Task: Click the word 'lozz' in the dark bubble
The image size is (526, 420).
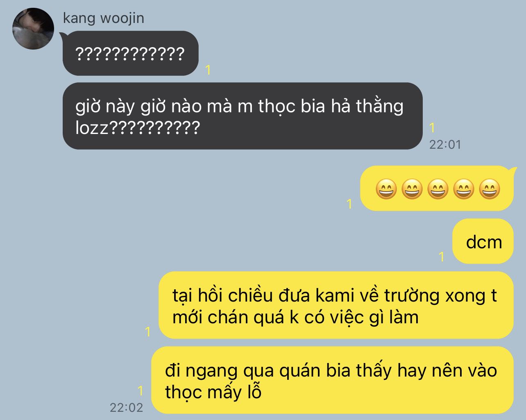Action: pos(92,127)
